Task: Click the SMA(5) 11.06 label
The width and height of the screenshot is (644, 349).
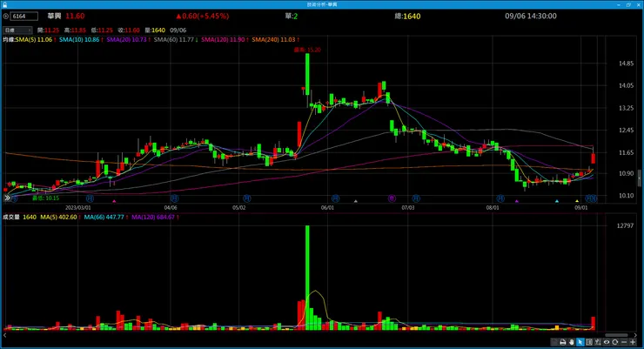Action: [36, 39]
